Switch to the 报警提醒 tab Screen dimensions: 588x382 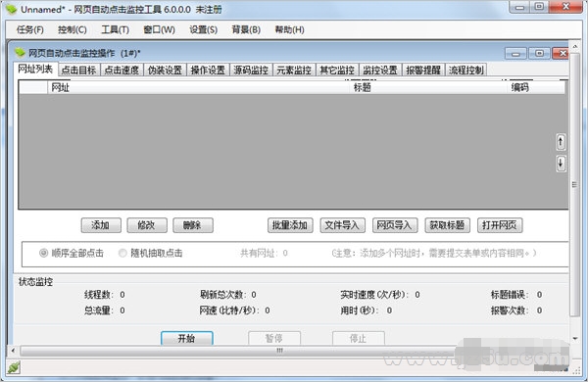(423, 71)
